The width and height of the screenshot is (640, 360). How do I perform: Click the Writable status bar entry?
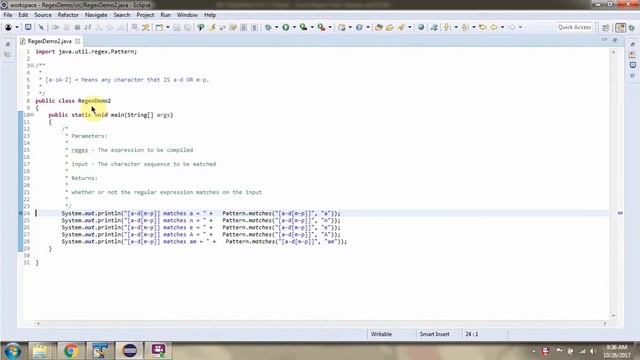coord(381,334)
